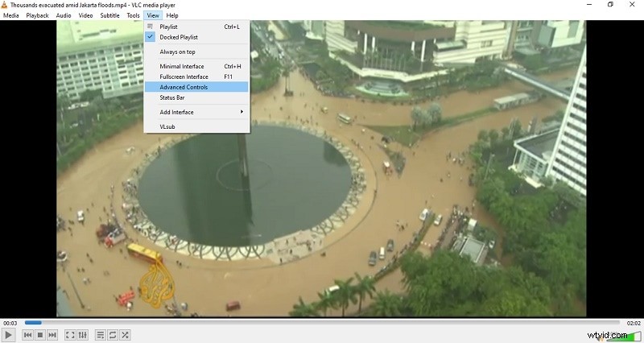Select Playlist in View menu

tap(196, 27)
